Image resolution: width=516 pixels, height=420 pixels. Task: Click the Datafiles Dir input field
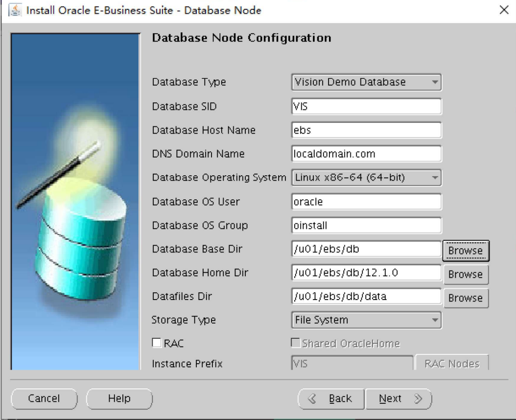click(x=366, y=296)
